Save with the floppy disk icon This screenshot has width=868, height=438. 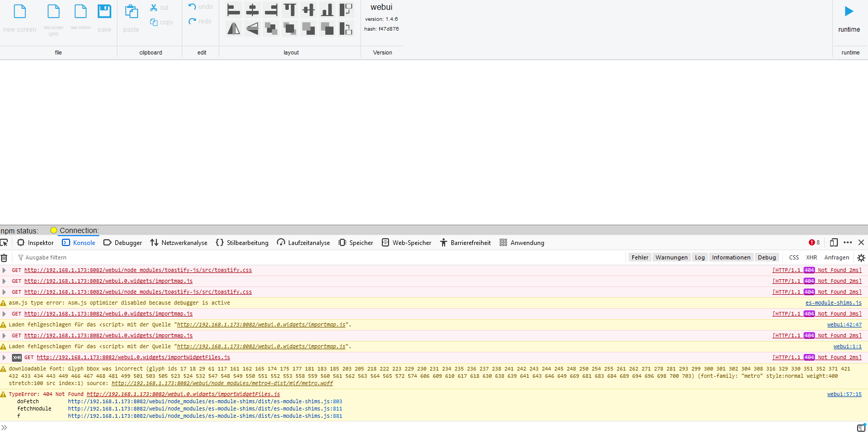(104, 18)
